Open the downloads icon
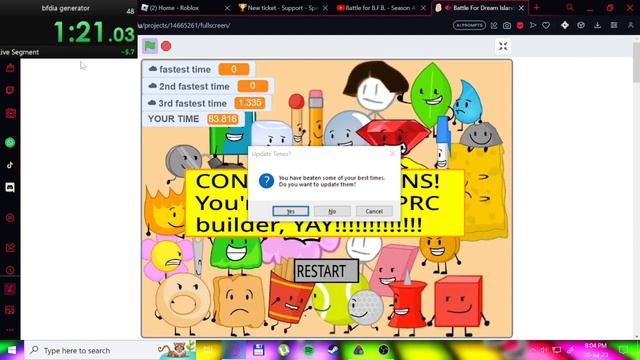 tap(598, 25)
